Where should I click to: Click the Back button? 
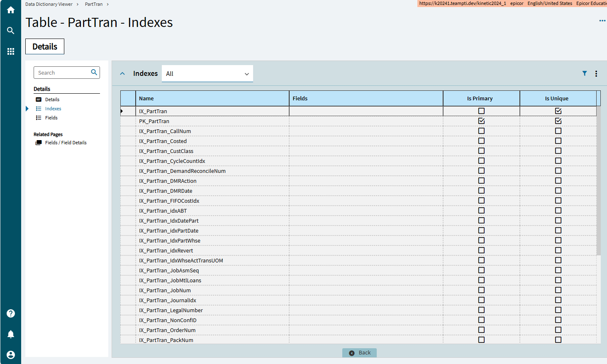tap(359, 353)
